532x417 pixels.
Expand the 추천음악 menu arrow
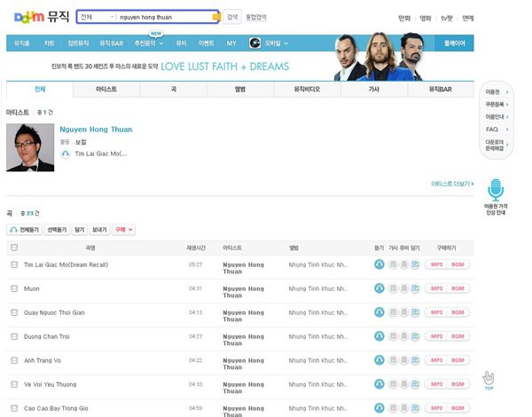(161, 43)
